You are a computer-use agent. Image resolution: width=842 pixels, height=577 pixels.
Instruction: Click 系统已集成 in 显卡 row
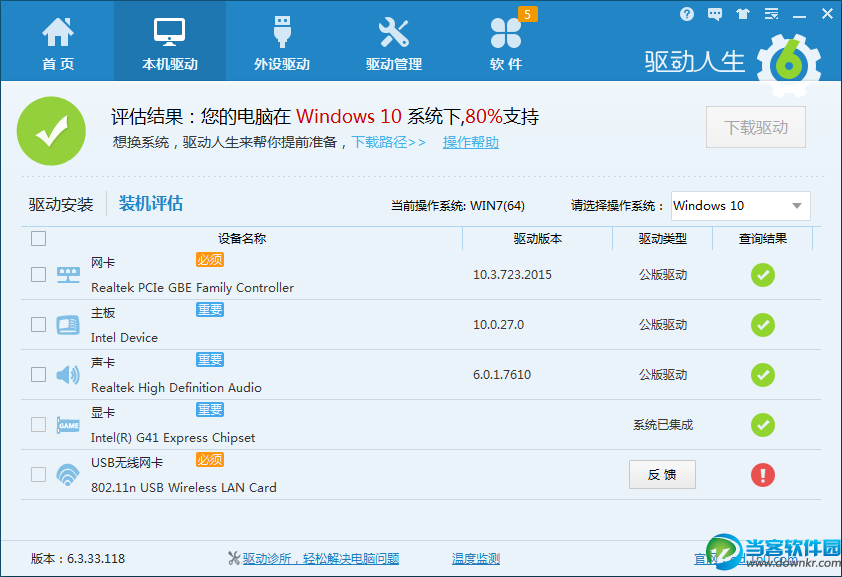(x=663, y=425)
